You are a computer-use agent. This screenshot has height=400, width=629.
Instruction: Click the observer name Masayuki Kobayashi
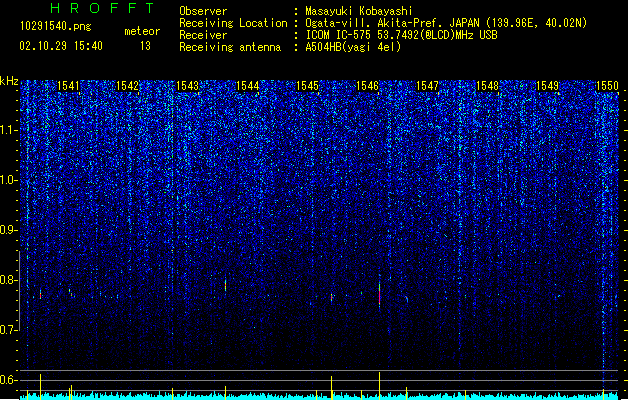pyautogui.click(x=359, y=11)
